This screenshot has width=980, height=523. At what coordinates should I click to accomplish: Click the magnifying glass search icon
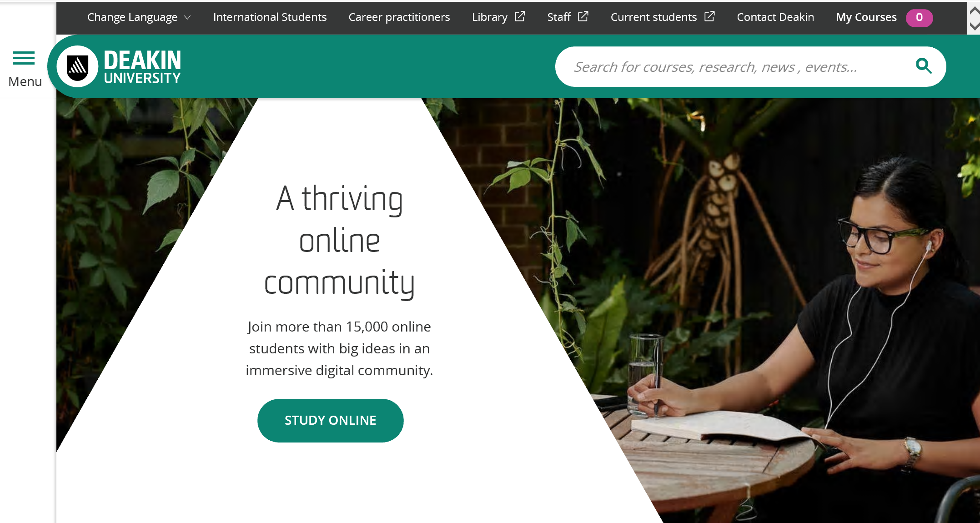924,66
